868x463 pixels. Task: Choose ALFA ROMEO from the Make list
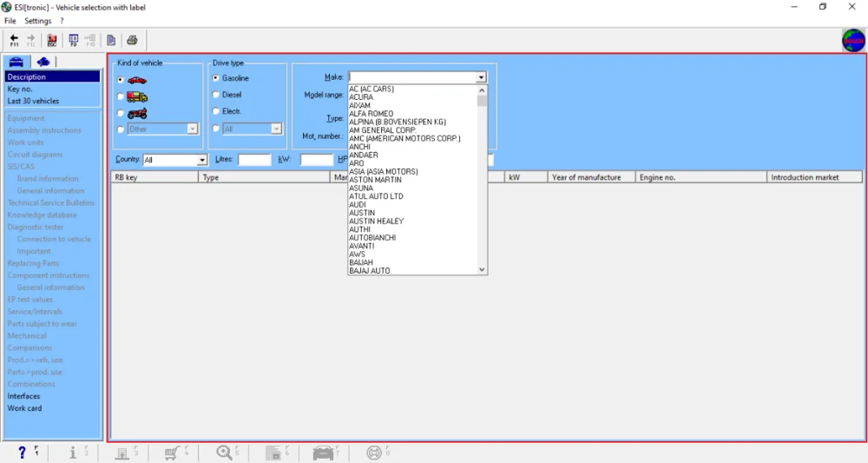[371, 114]
